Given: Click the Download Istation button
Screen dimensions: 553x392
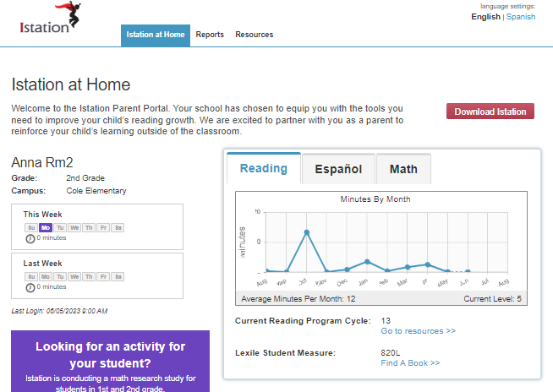Looking at the screenshot, I should click(490, 112).
